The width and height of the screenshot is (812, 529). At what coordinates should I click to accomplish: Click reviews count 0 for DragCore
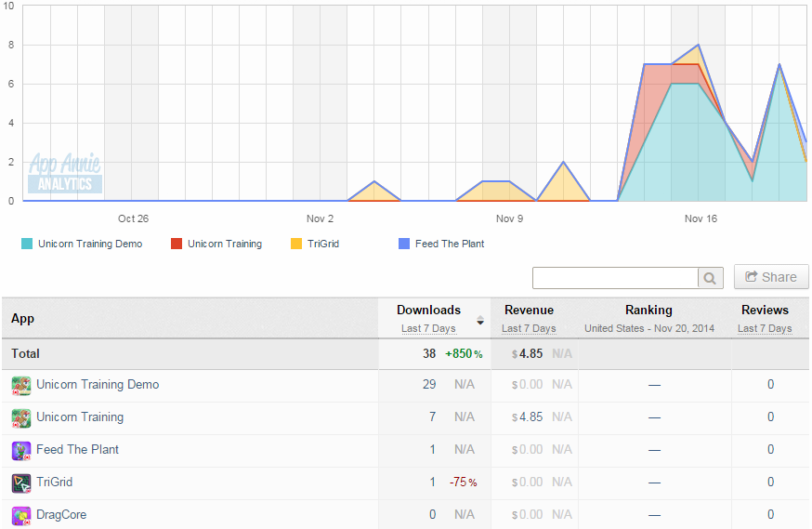coord(770,514)
